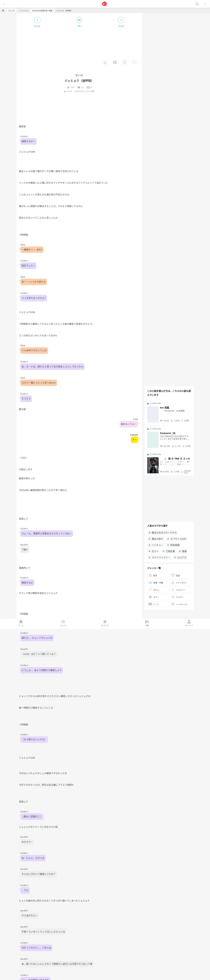Open the コメディ genre
Image resolution: width=210 pixels, height=980 pixels.
click(x=180, y=597)
